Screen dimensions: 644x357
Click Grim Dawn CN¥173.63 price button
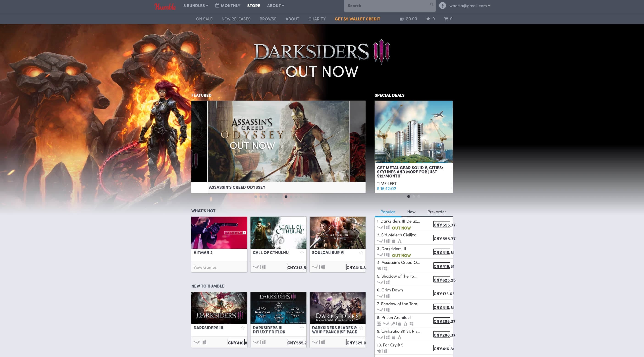point(442,293)
